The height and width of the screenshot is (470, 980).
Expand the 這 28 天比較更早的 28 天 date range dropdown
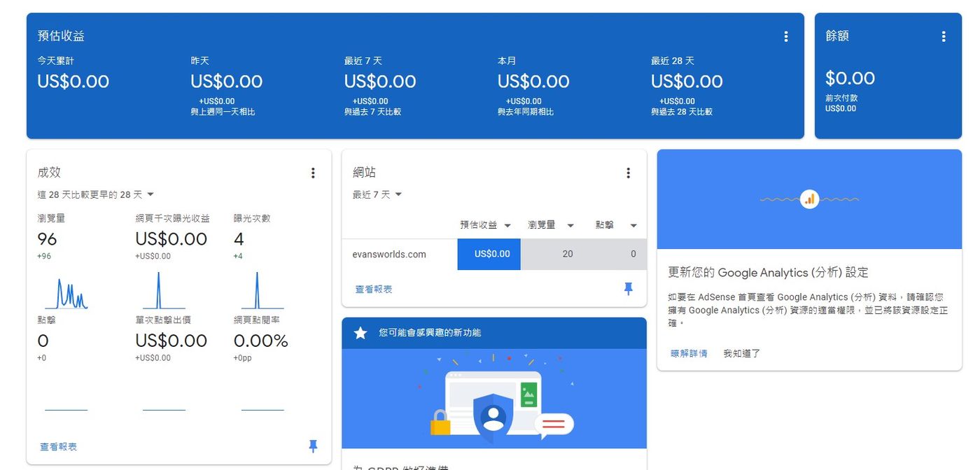[96, 194]
